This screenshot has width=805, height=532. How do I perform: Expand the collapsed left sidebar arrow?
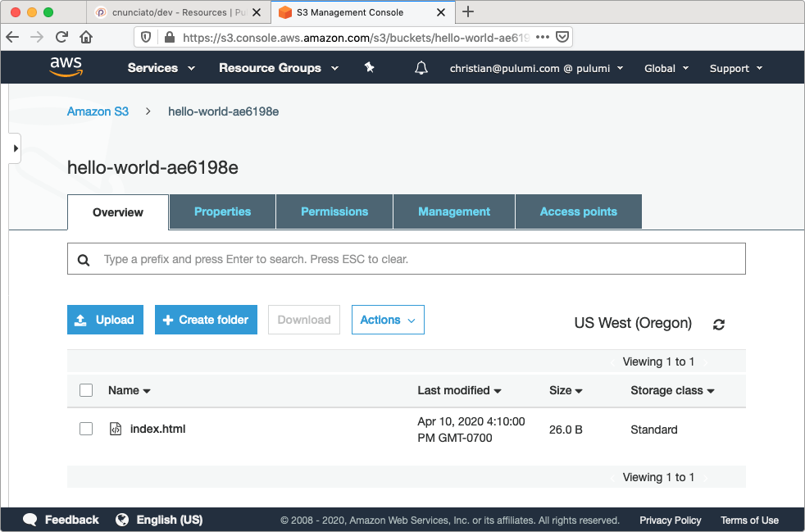coord(16,148)
